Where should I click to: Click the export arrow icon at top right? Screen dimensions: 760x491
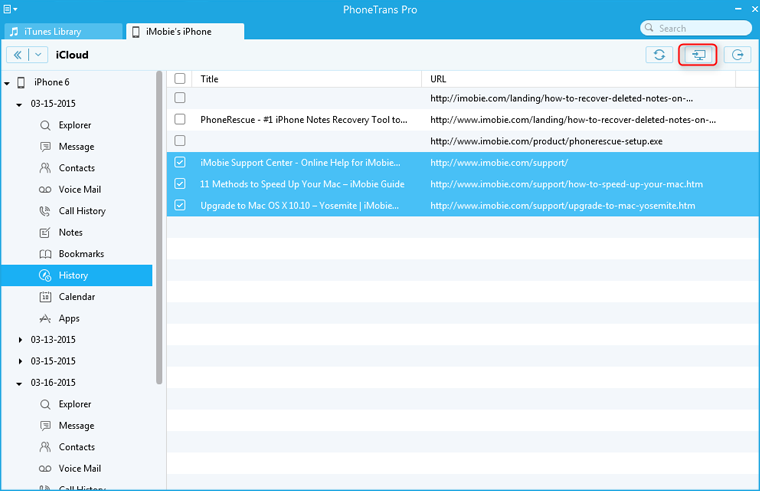pyautogui.click(x=738, y=55)
